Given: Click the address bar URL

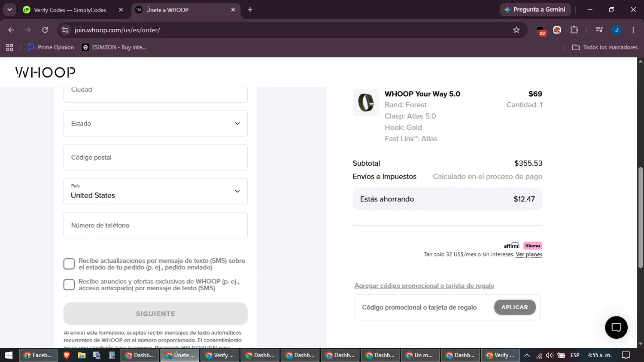Looking at the screenshot, I should [117, 30].
